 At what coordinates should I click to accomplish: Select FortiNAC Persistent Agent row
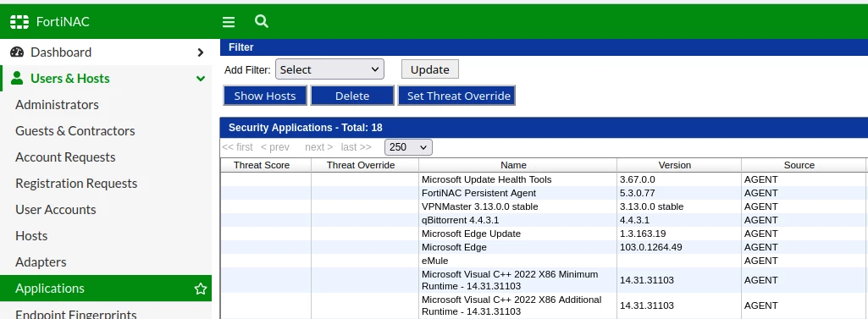(545, 193)
